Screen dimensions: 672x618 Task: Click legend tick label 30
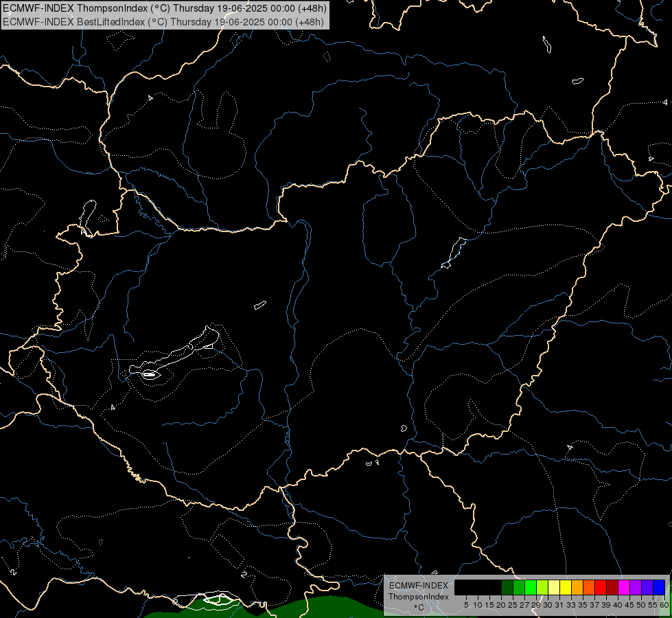[548, 605]
